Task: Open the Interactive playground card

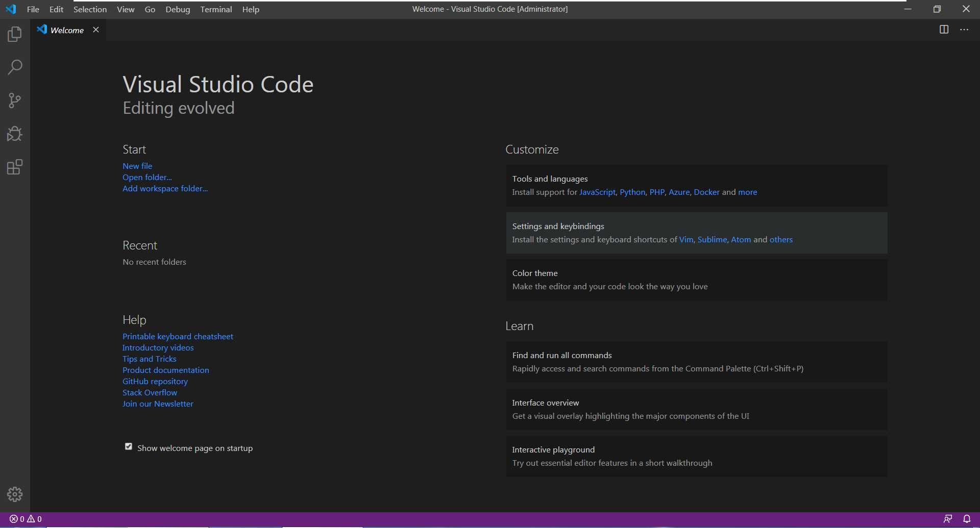Action: tap(697, 456)
